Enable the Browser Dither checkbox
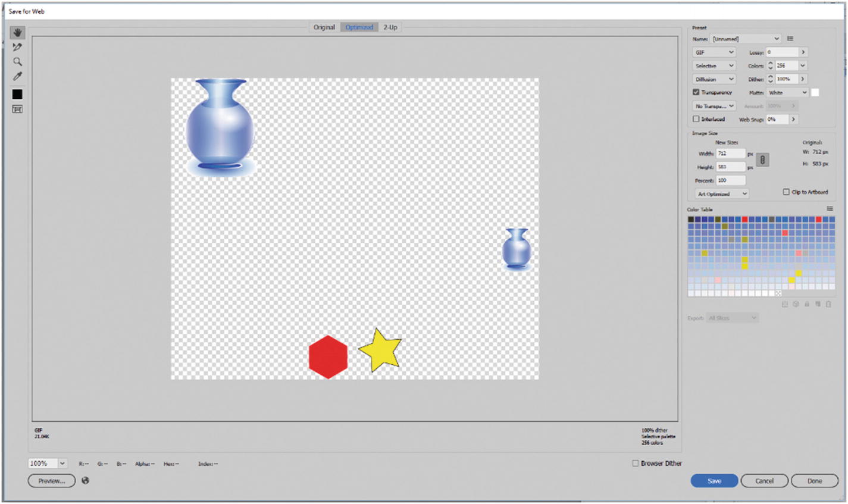Screen dimensions: 848x504 635,464
